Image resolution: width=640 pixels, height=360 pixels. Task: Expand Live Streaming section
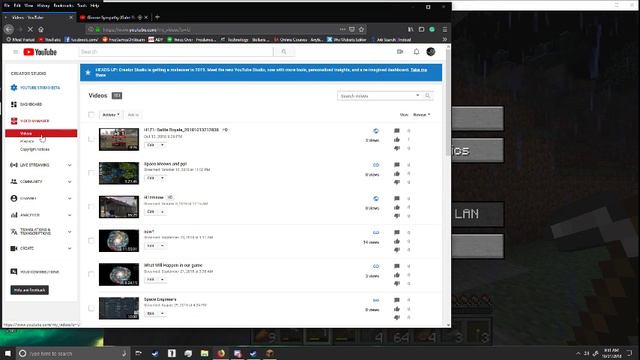(69, 165)
